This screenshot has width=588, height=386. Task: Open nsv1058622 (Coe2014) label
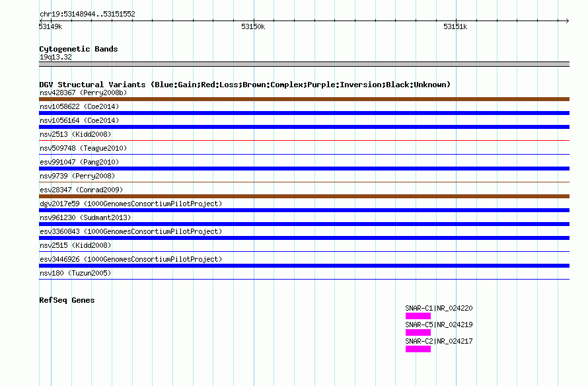pos(79,106)
